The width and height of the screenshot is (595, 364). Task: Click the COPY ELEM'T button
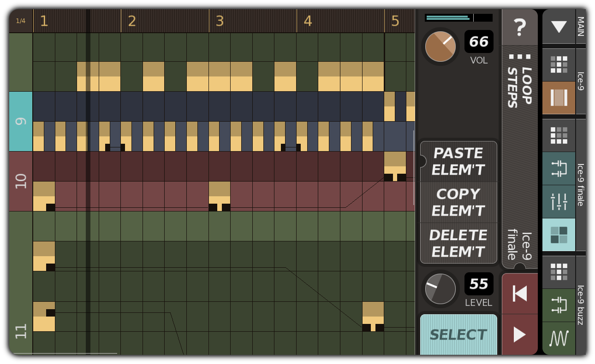(x=458, y=202)
